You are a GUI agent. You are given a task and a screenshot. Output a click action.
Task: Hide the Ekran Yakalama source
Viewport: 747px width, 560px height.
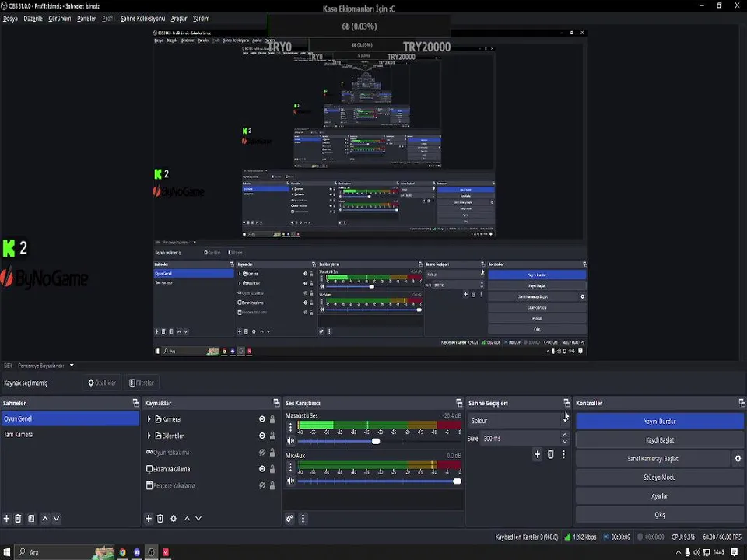(x=262, y=469)
